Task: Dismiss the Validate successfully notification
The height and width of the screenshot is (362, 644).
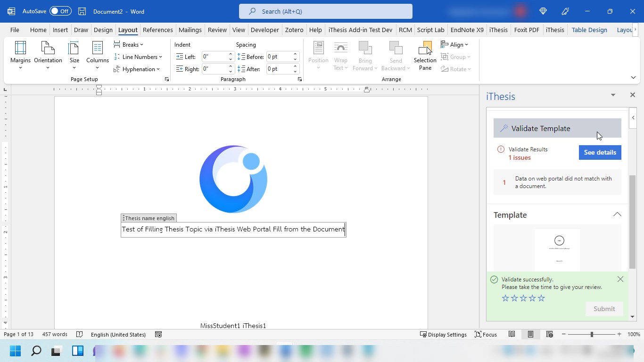Action: (620, 280)
